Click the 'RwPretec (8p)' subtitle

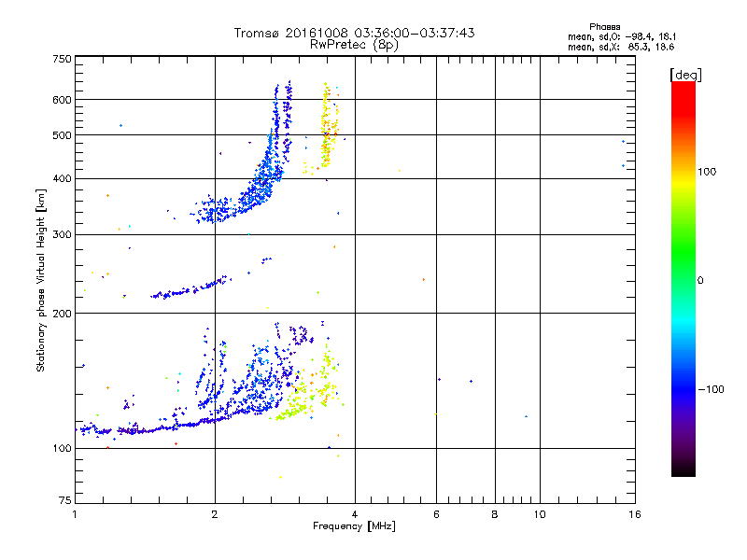[354, 45]
